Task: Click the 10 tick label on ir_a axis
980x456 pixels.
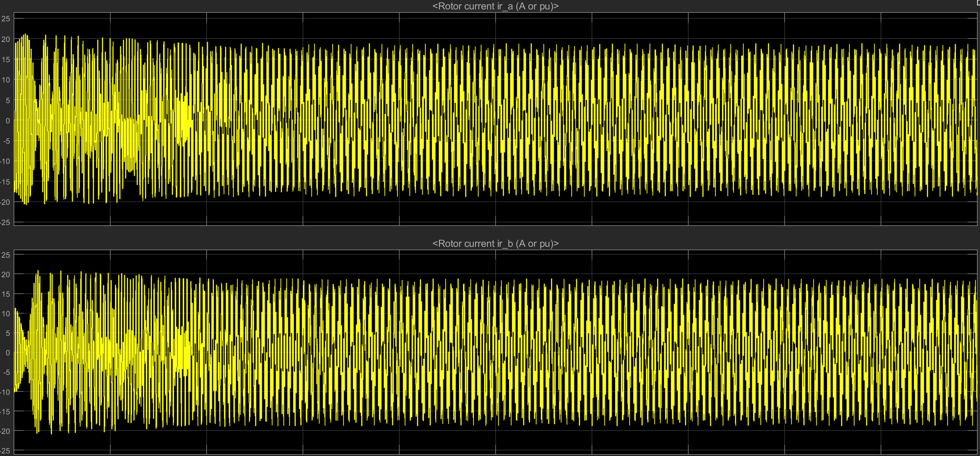Action: click(x=6, y=80)
